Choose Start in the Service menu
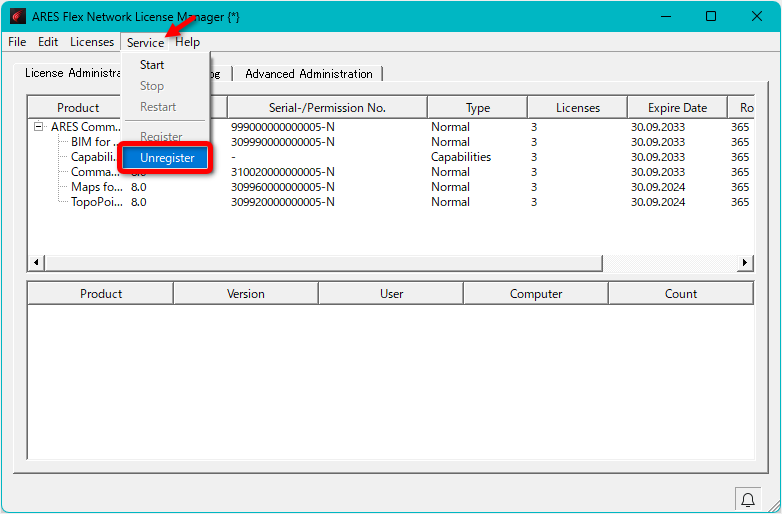782x514 pixels. (x=152, y=65)
